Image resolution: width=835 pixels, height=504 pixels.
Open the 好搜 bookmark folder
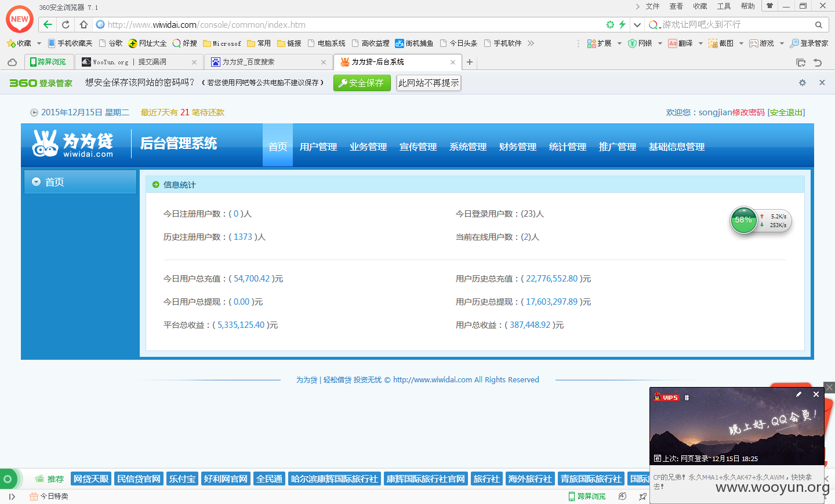click(185, 43)
